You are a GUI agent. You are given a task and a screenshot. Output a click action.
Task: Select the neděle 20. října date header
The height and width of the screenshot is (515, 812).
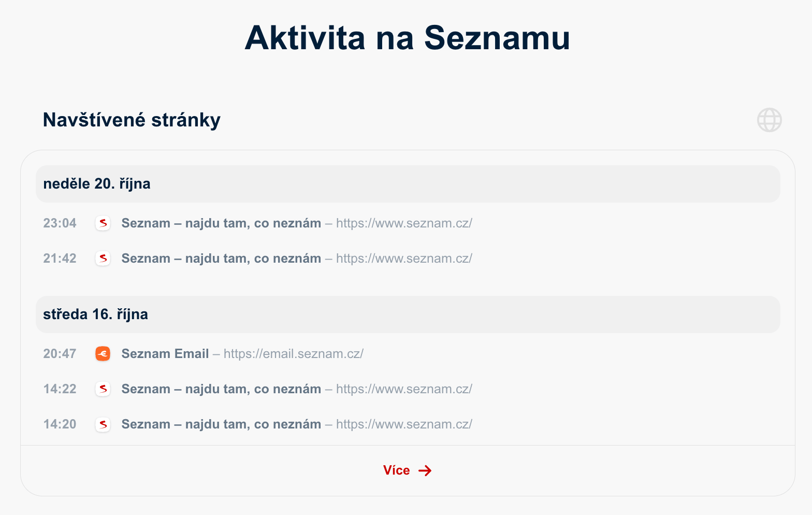408,184
